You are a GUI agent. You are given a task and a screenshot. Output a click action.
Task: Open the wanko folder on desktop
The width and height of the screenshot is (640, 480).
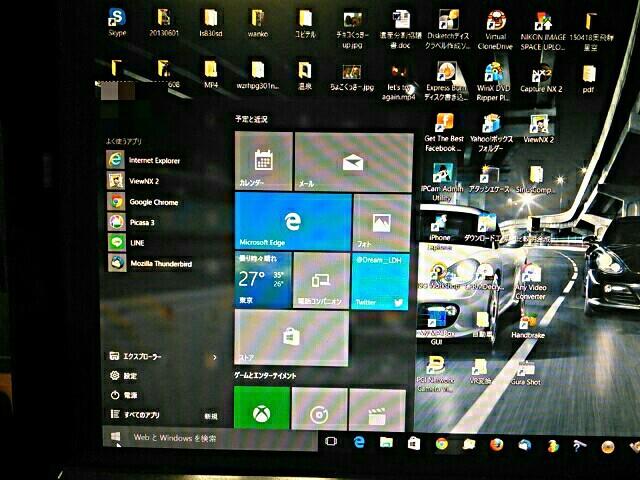point(258,23)
